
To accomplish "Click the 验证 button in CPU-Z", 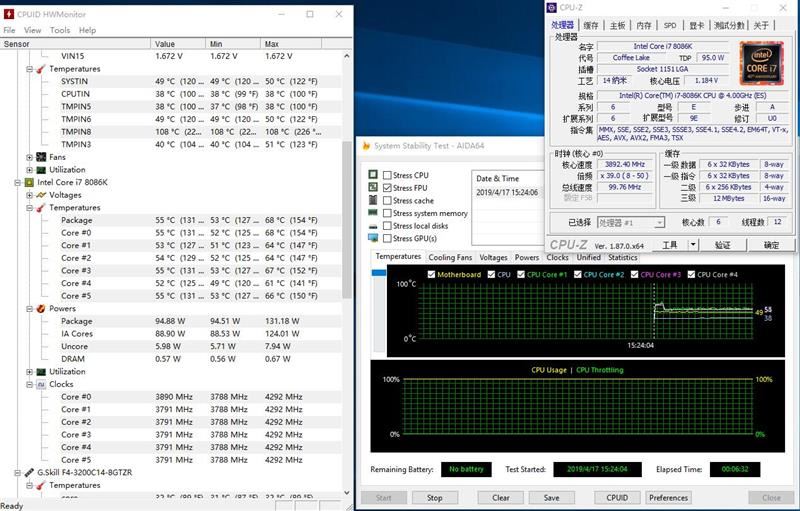I will click(722, 245).
